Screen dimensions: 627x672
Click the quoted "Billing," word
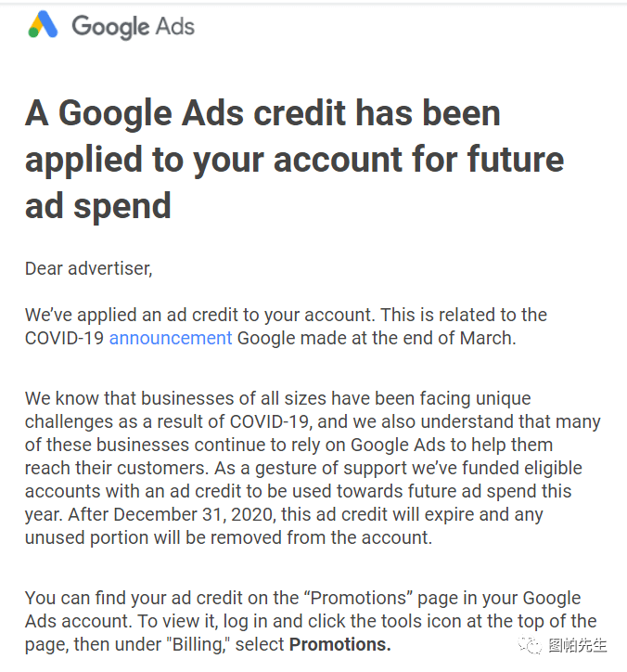tap(198, 644)
